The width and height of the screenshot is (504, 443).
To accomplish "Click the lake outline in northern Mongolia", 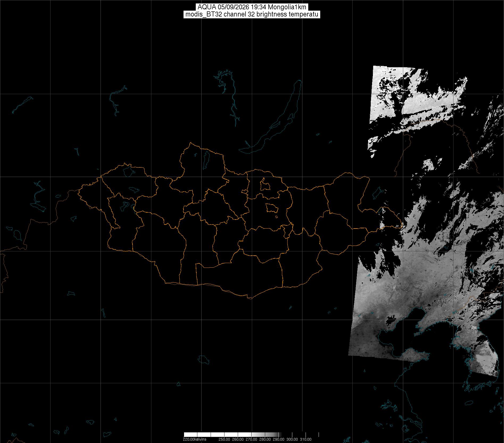I will 206,159.
